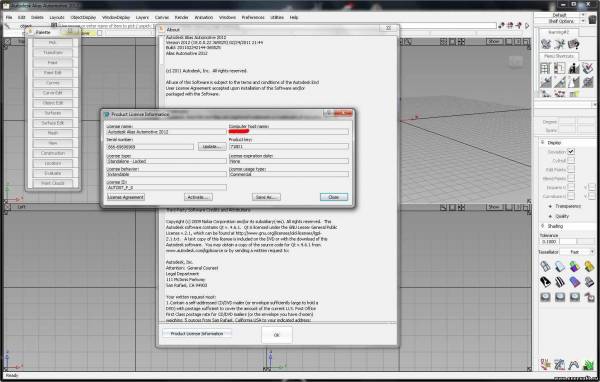Select the light blue shading icon
The image size is (600, 382).
point(560,266)
